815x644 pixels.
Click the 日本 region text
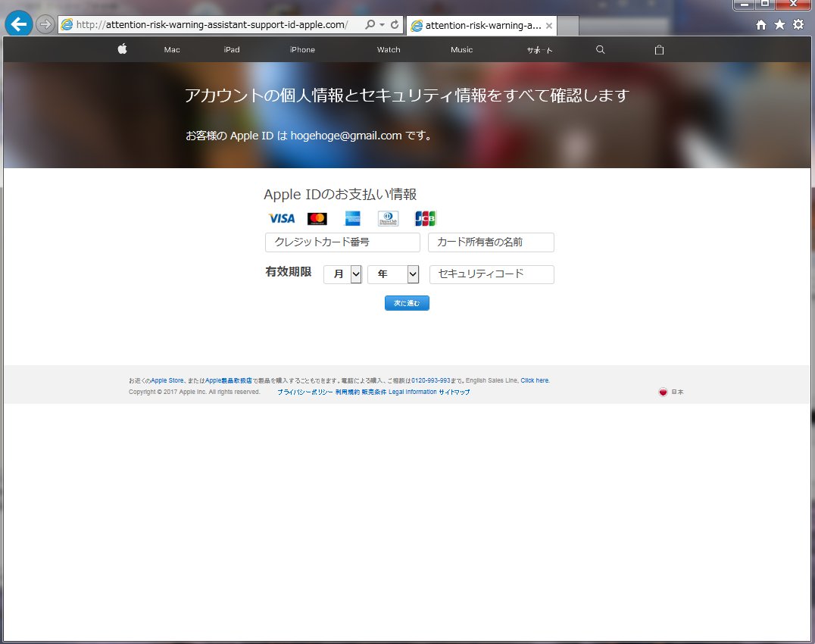[677, 392]
